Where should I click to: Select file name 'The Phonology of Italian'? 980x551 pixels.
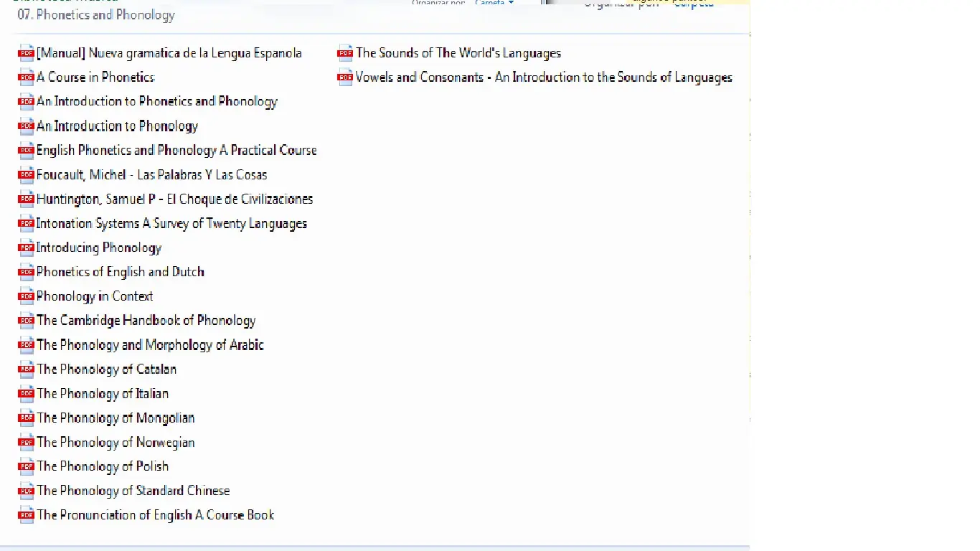tap(103, 394)
